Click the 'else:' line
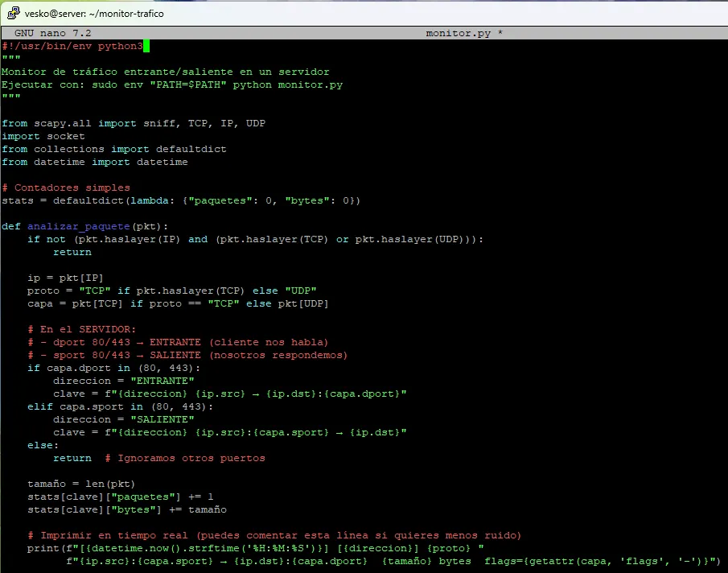This screenshot has width=728, height=573. coord(43,445)
